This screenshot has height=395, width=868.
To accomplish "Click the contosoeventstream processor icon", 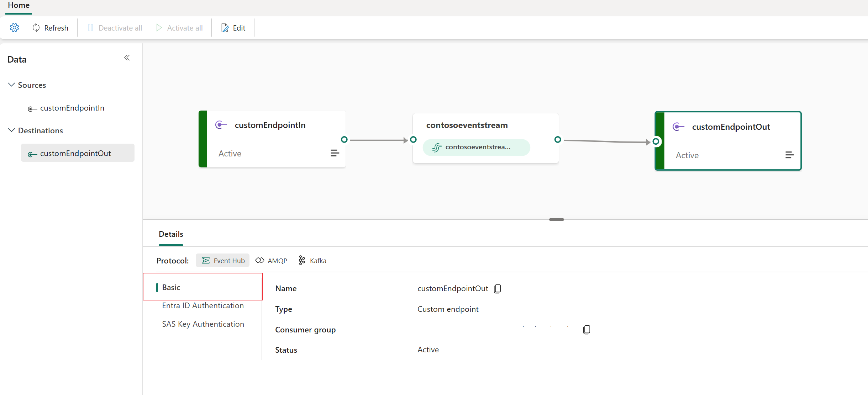I will (x=437, y=147).
